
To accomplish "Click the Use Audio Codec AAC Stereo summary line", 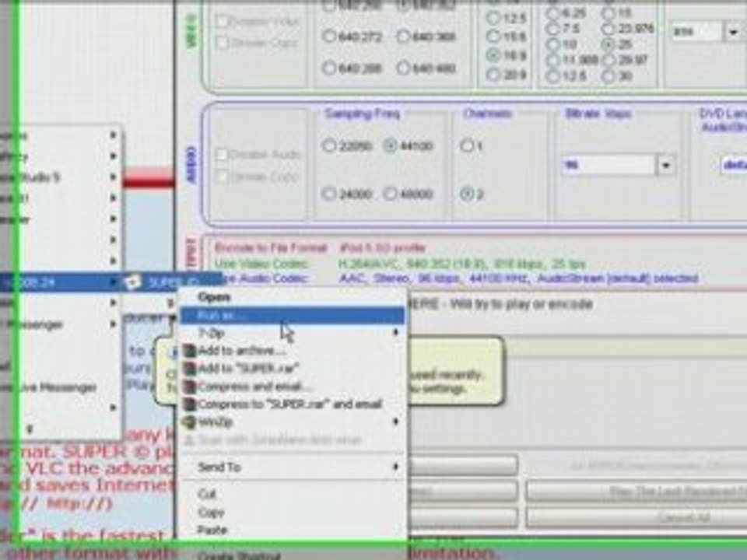I will click(456, 278).
